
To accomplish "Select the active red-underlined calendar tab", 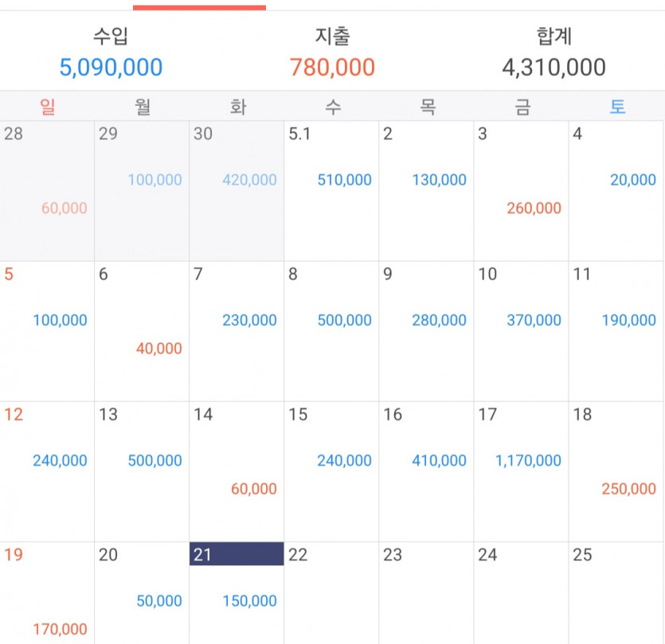I will point(199,6).
